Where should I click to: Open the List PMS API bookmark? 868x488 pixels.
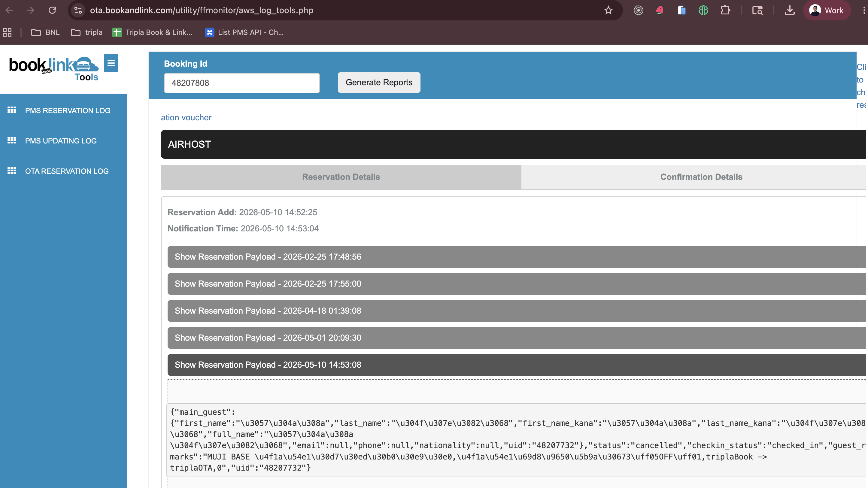(x=244, y=32)
